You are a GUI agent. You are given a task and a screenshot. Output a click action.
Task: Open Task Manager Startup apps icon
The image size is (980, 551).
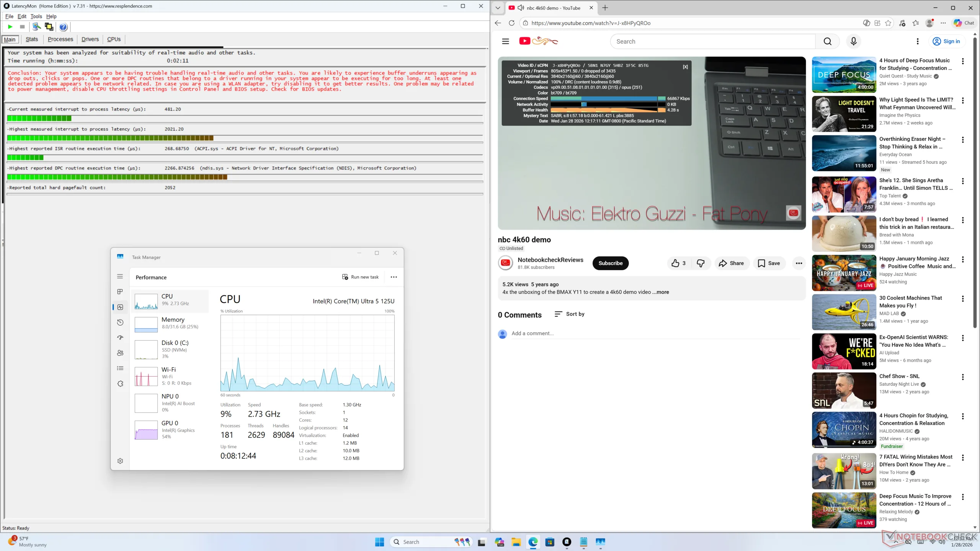point(120,337)
